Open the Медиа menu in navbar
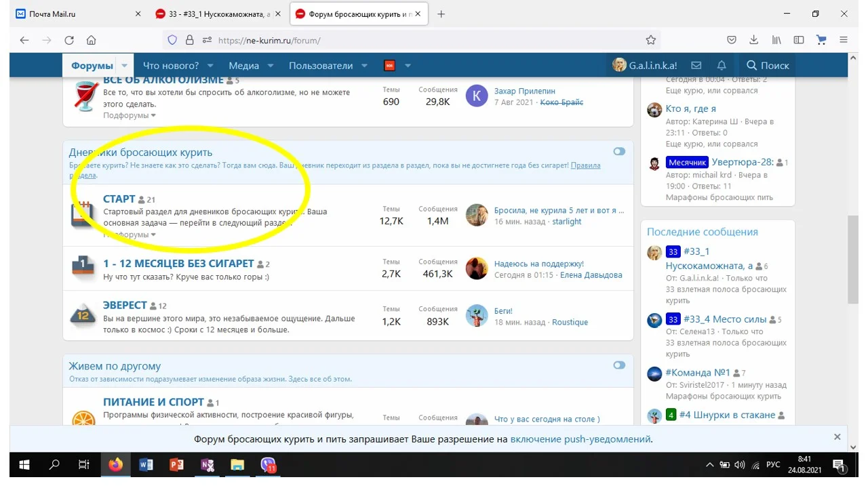Viewport: 868px width, 488px height. (x=243, y=66)
